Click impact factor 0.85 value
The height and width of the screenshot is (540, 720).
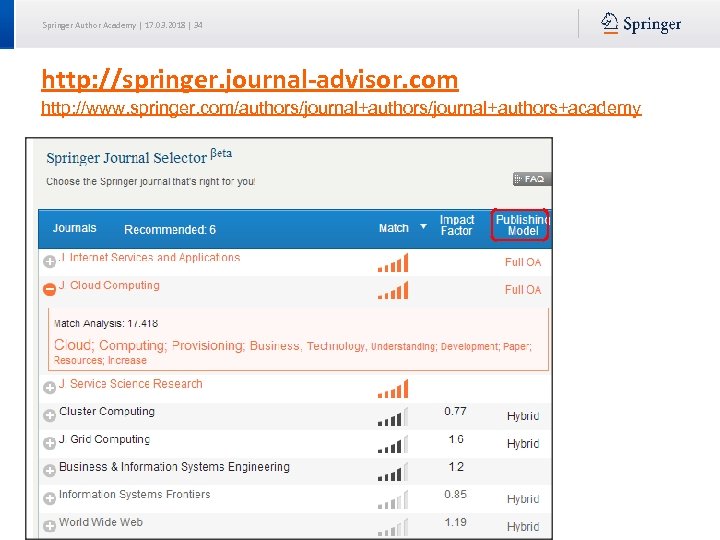coord(456,494)
